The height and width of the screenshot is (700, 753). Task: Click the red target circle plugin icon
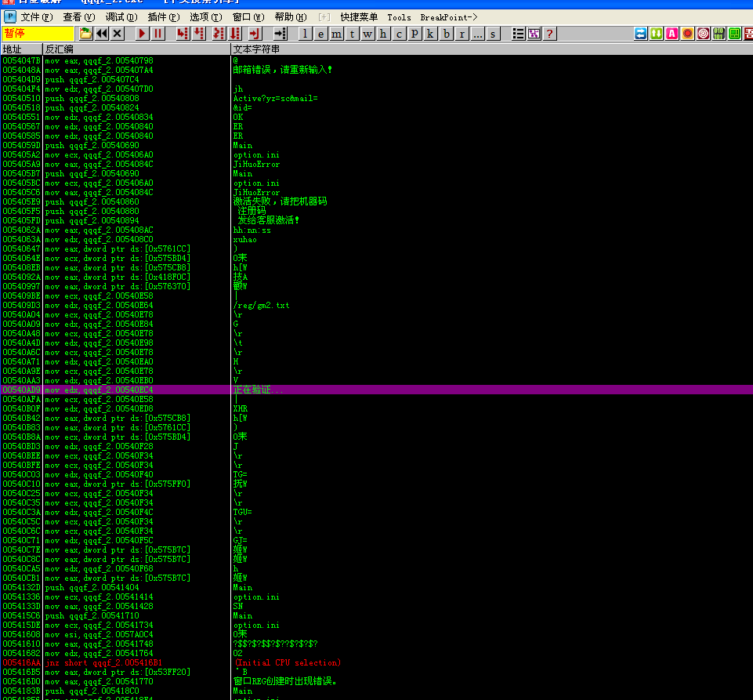pyautogui.click(x=704, y=34)
